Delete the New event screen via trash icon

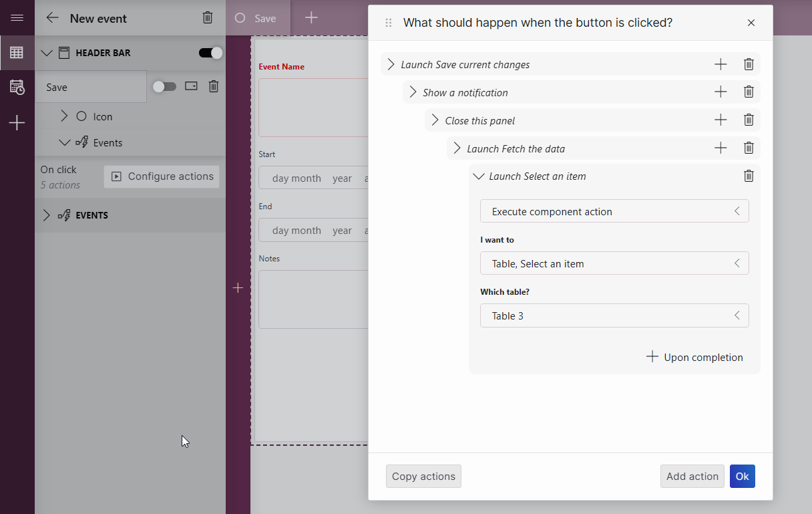[x=207, y=18]
